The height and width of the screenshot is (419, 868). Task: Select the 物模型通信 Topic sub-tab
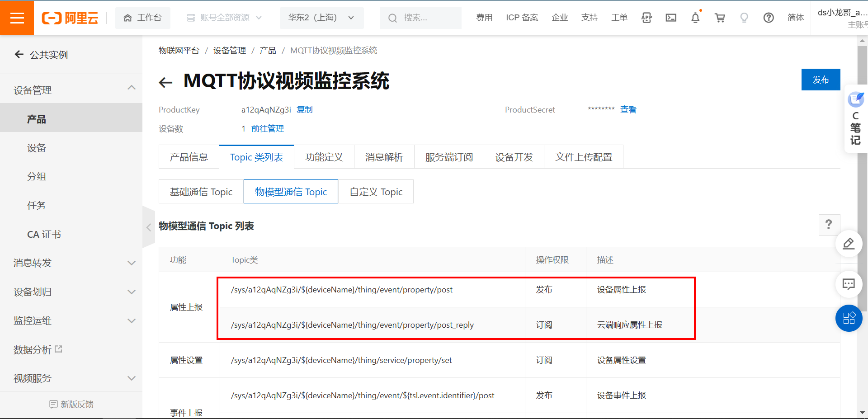click(x=291, y=192)
